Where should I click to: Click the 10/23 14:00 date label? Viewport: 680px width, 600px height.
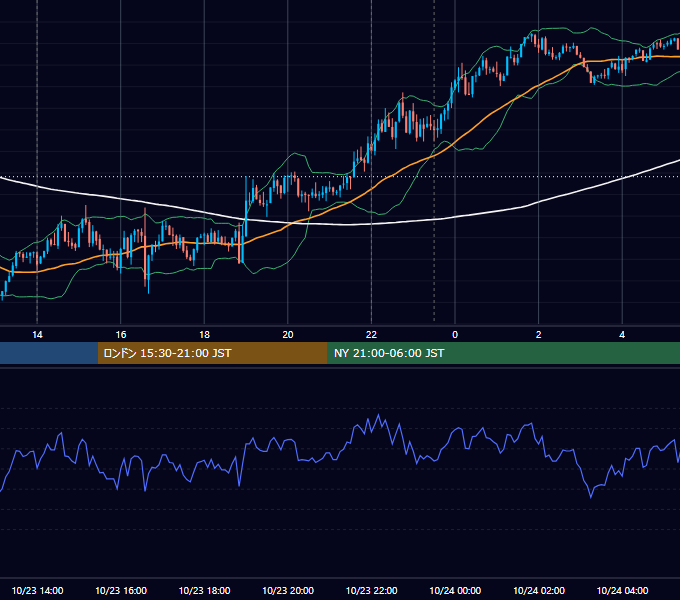37,590
